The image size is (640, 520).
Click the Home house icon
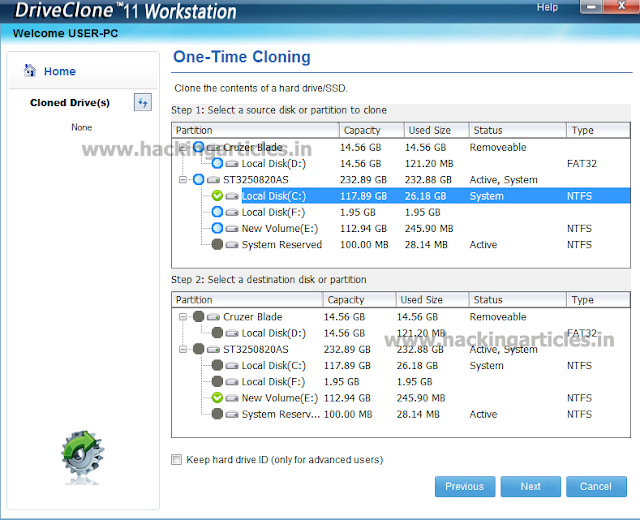tap(29, 70)
